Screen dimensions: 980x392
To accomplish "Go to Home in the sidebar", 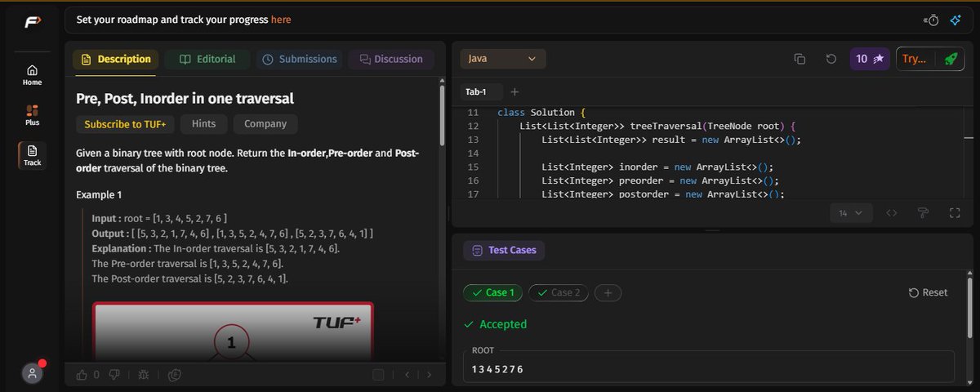I will tap(33, 74).
